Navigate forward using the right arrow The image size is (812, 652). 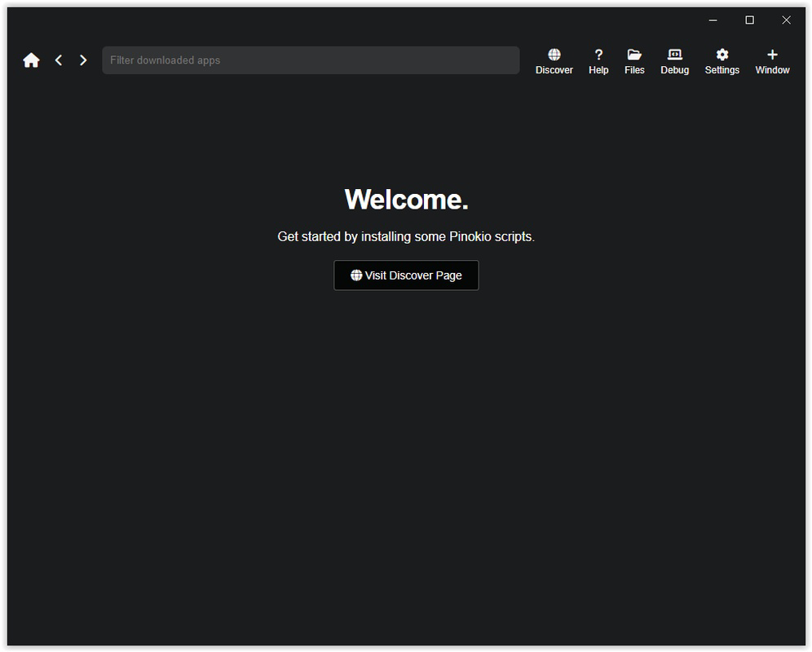pyautogui.click(x=82, y=59)
